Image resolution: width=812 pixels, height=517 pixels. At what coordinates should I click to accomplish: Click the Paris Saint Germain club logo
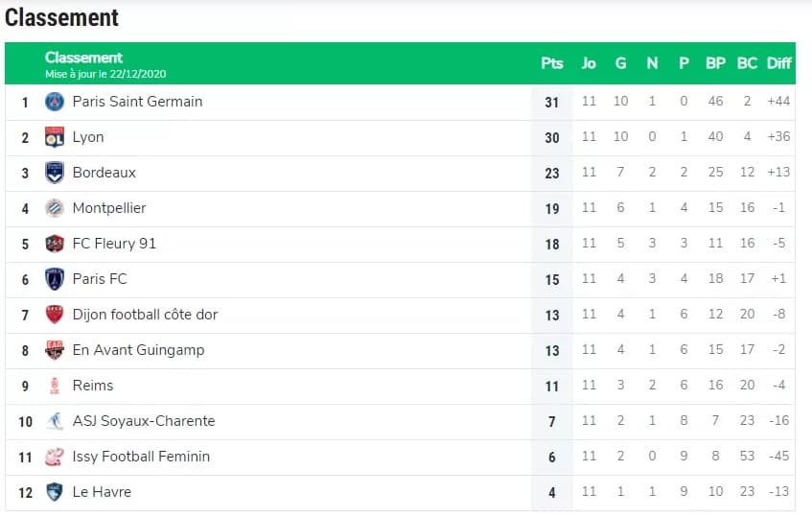point(55,102)
